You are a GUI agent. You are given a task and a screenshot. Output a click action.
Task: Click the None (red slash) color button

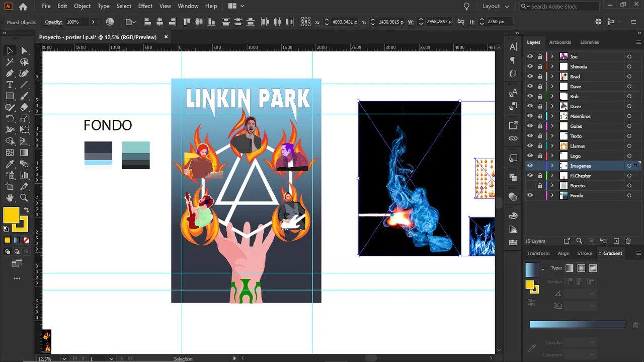(26, 240)
